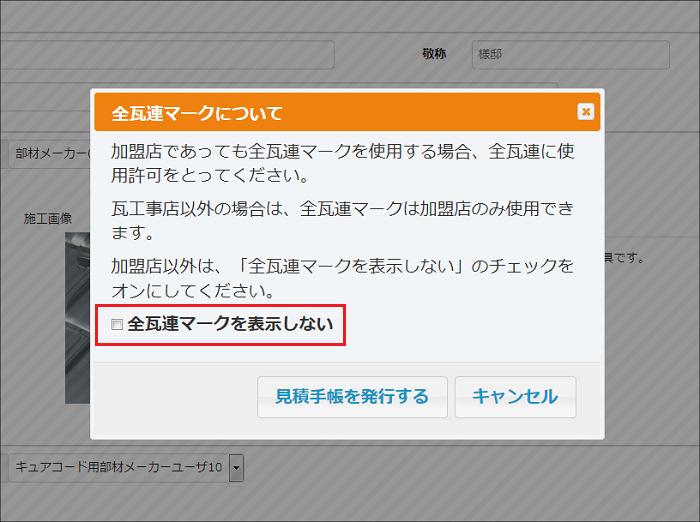Focus the 敬称 input field showing 様邸

pyautogui.click(x=570, y=54)
